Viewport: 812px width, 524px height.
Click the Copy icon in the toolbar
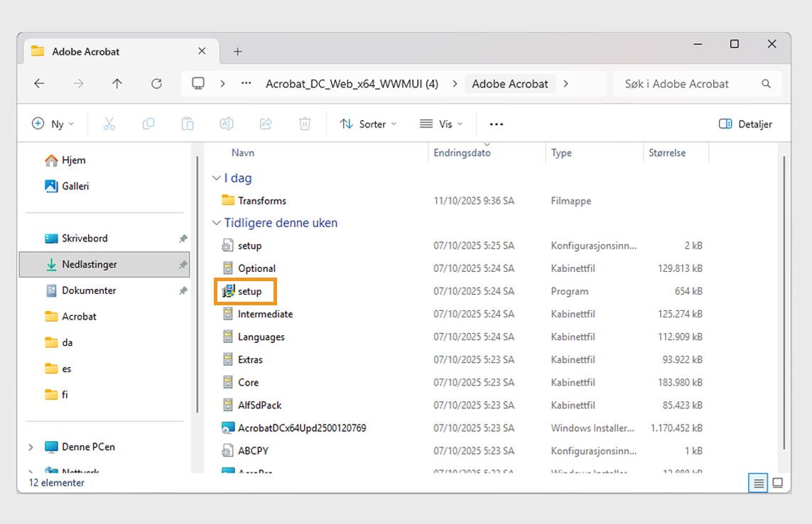point(148,124)
